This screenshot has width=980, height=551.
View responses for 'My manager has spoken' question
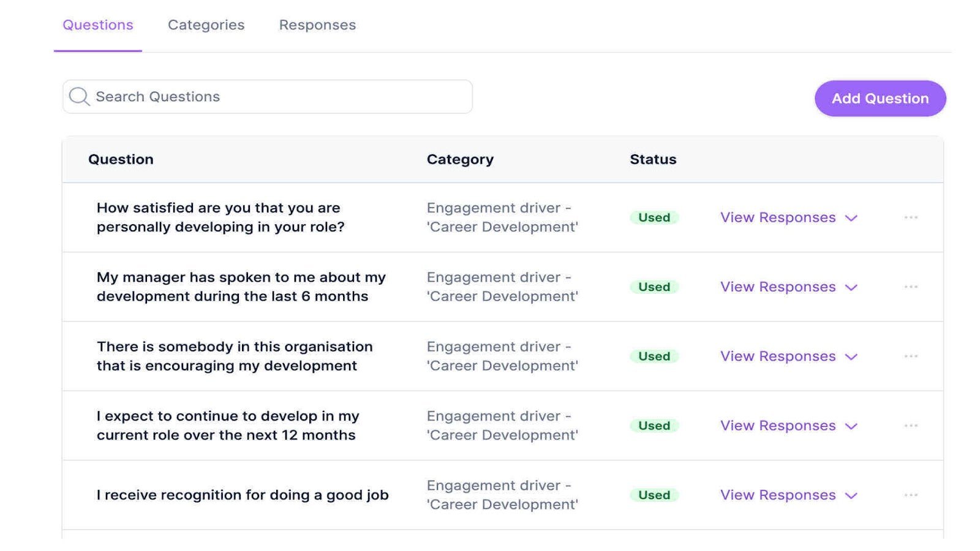point(778,287)
